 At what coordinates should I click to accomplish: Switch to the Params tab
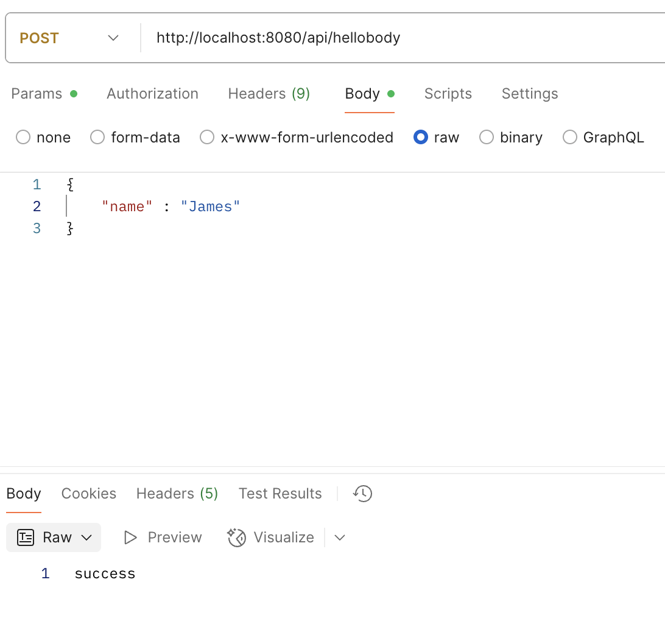37,94
